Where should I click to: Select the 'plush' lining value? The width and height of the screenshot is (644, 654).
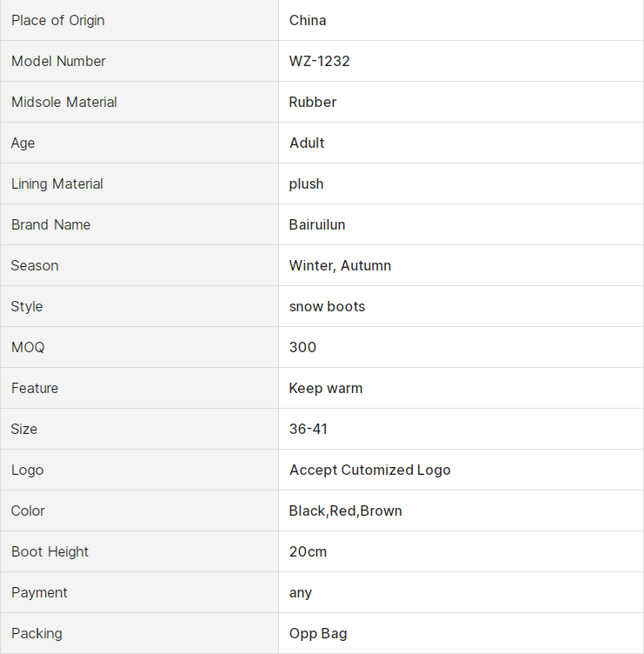pyautogui.click(x=306, y=184)
